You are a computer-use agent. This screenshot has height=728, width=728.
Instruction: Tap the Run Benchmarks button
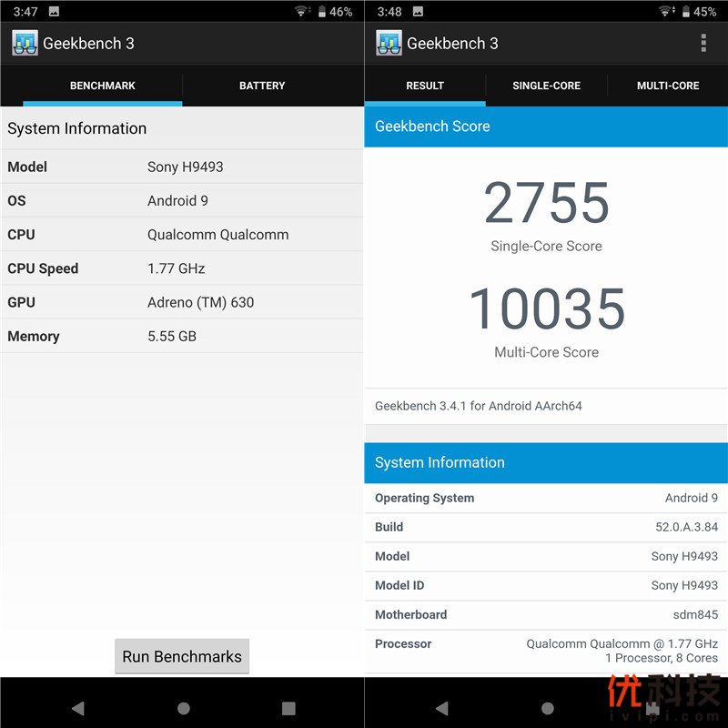click(x=182, y=656)
